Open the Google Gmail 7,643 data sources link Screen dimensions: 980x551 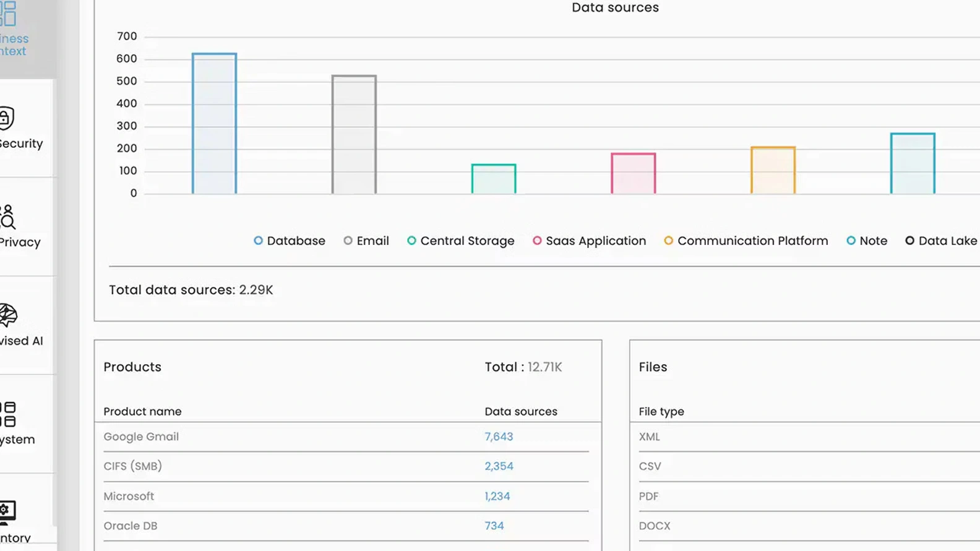click(499, 437)
